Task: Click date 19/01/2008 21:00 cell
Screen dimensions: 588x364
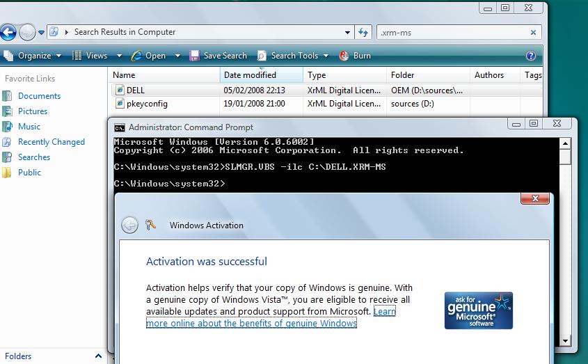Action: (x=254, y=104)
